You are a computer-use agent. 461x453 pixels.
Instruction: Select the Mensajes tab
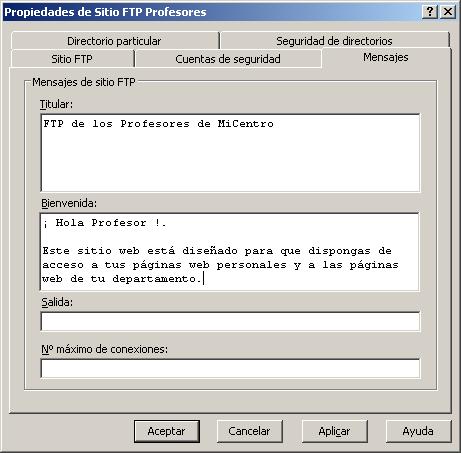(x=386, y=57)
